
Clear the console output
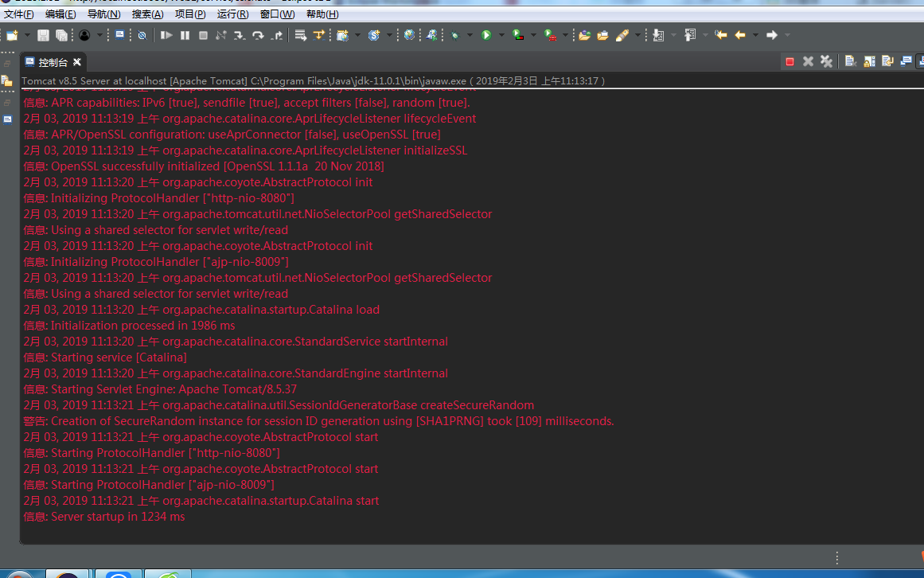(850, 61)
